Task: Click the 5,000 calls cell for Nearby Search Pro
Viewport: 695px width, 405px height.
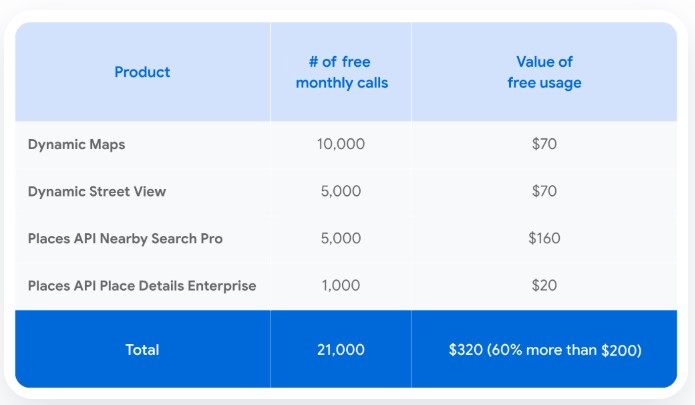Action: click(x=341, y=238)
